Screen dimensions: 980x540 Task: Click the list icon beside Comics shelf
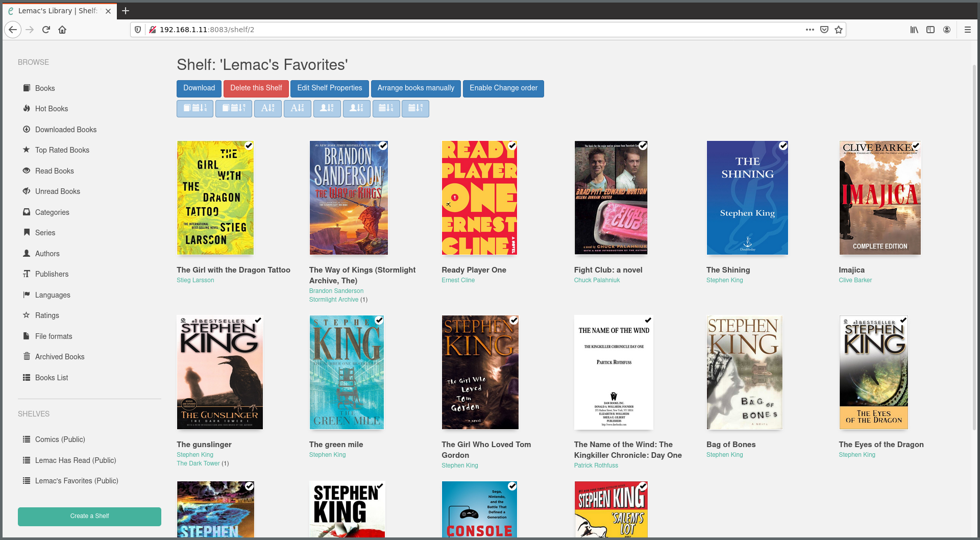27,439
